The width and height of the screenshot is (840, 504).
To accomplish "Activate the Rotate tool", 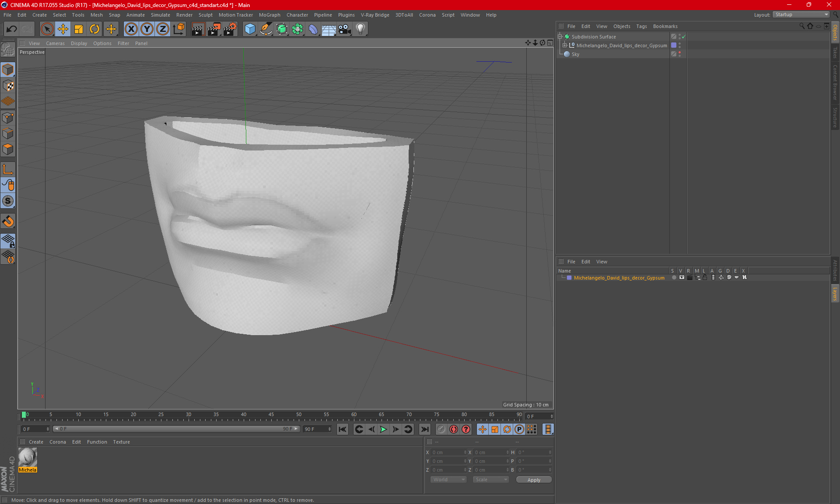I will click(x=94, y=29).
